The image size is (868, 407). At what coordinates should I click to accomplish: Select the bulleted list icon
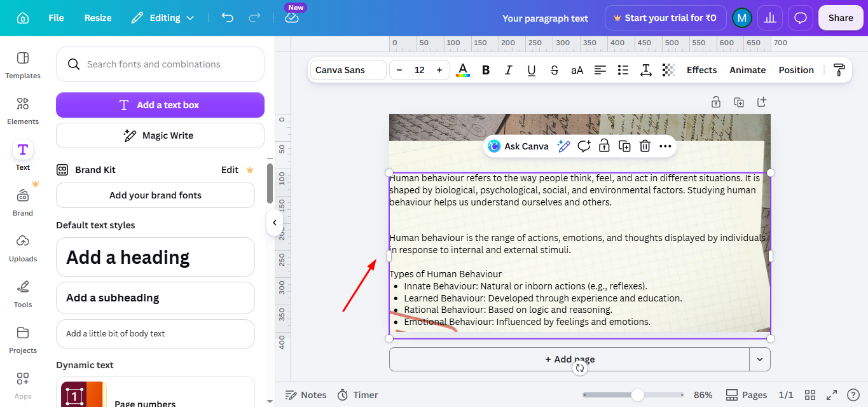(x=623, y=70)
